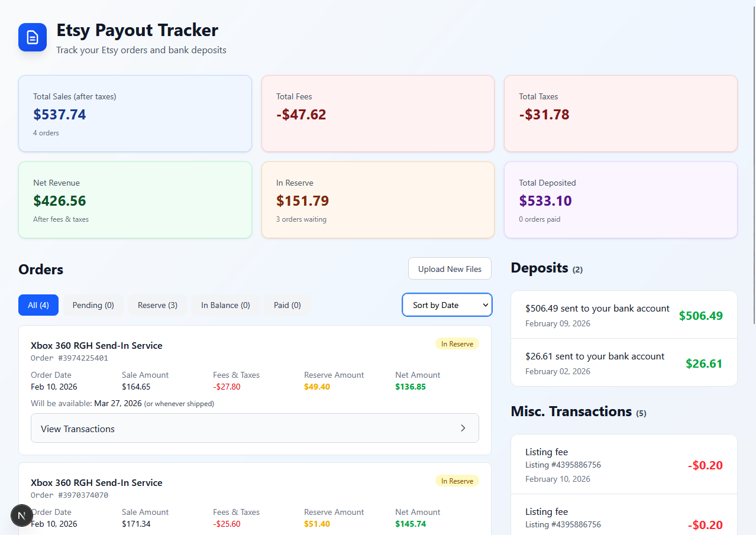Viewport: 756px width, 535px height.
Task: Click the page's vertical scrollbar
Action: tap(753, 177)
